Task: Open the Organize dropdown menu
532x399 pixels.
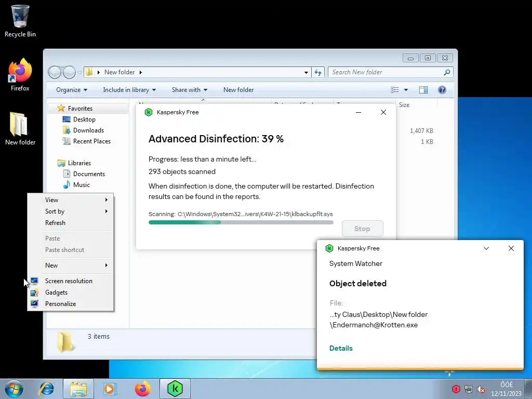Action: click(72, 90)
